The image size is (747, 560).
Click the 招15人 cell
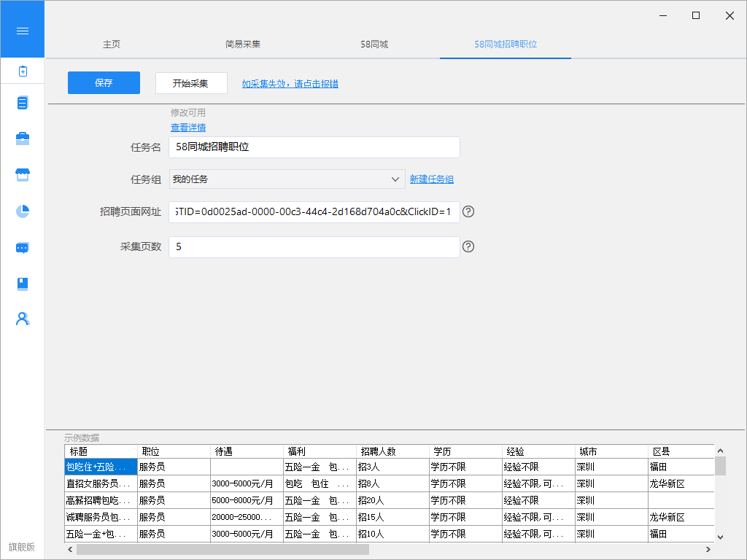pos(392,517)
